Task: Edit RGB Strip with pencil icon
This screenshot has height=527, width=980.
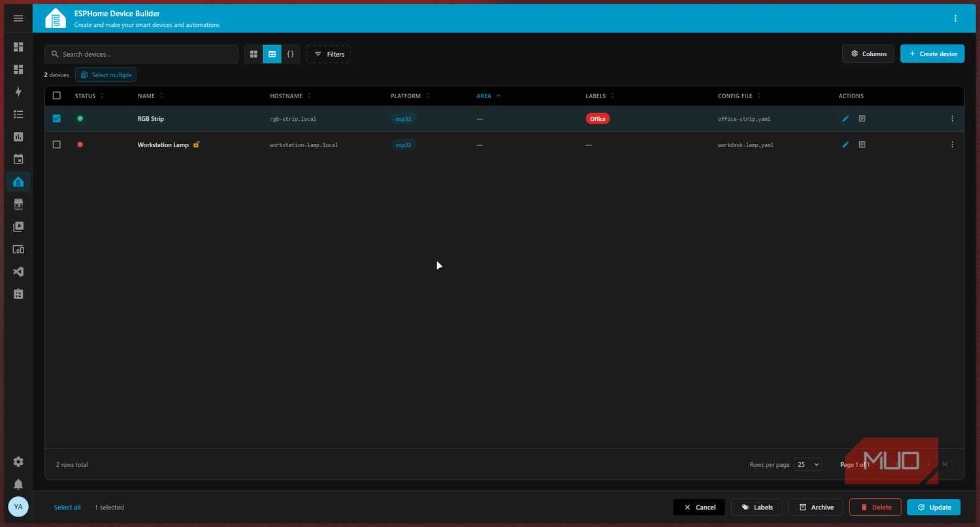Action: [845, 118]
